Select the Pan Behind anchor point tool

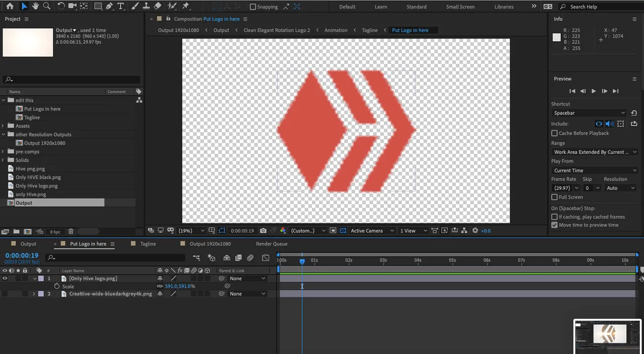[84, 6]
